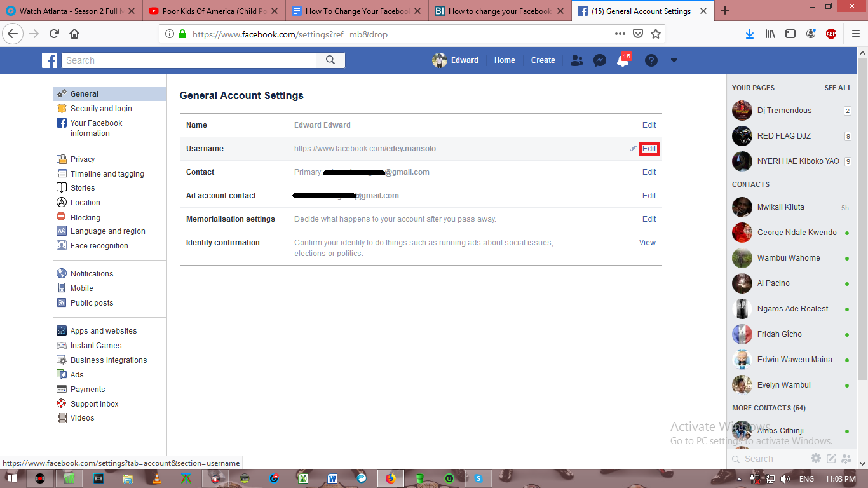Image resolution: width=868 pixels, height=488 pixels.
Task: Click the Facebook search input field
Action: (x=189, y=60)
